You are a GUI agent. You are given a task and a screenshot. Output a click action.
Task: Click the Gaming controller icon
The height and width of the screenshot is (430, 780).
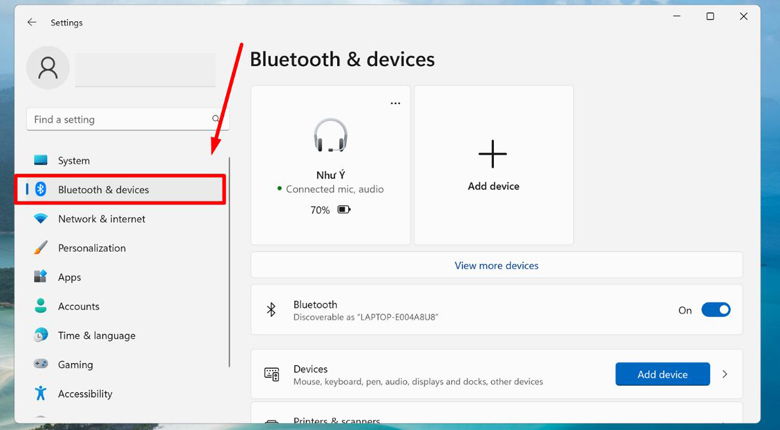click(x=40, y=364)
